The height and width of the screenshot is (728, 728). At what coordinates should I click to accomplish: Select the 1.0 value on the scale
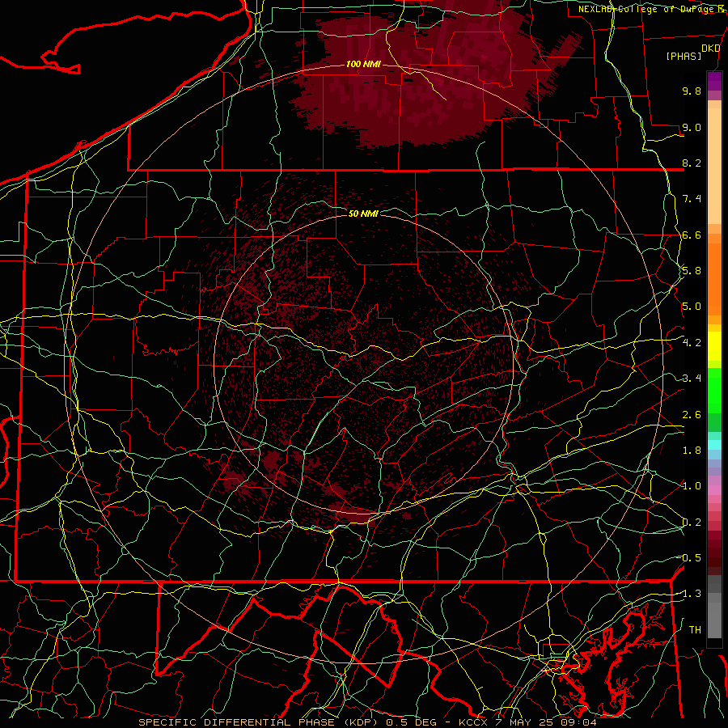(692, 486)
